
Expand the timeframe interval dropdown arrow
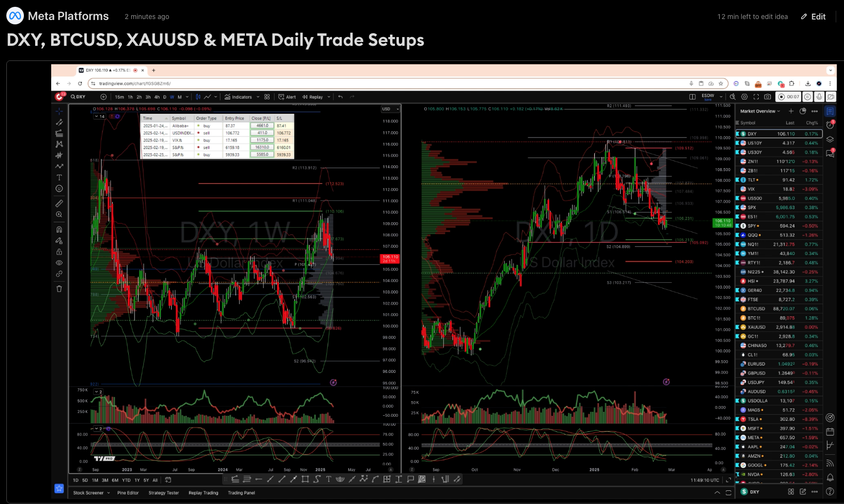coord(187,97)
